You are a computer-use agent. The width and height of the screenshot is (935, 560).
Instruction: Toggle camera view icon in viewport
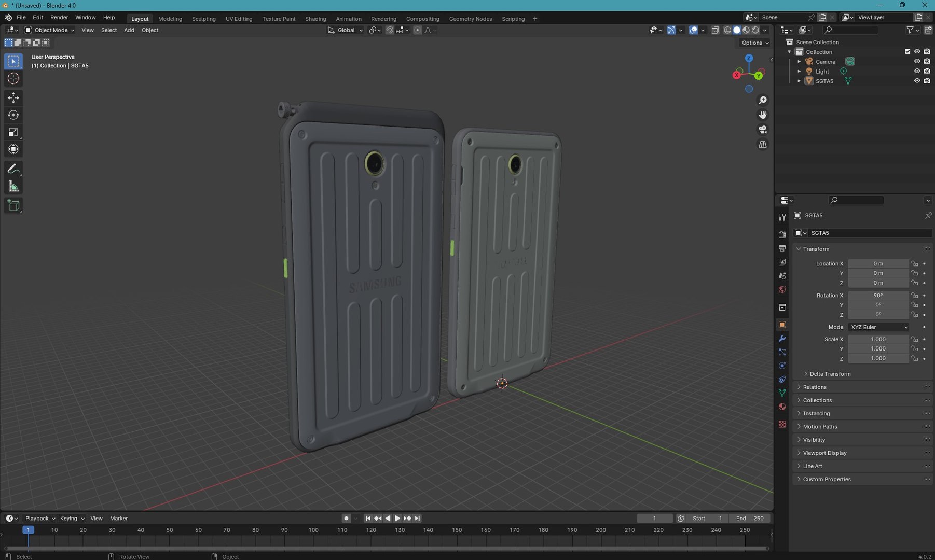click(x=763, y=130)
